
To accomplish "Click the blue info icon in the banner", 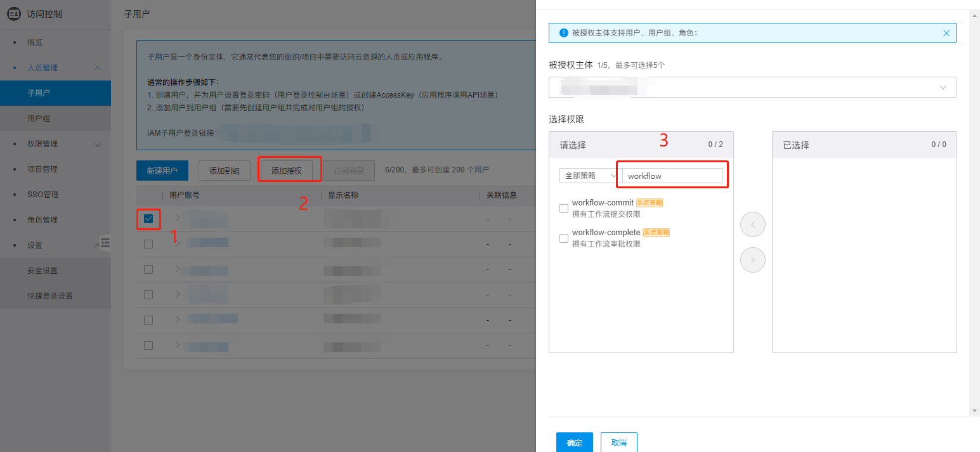I will [563, 33].
